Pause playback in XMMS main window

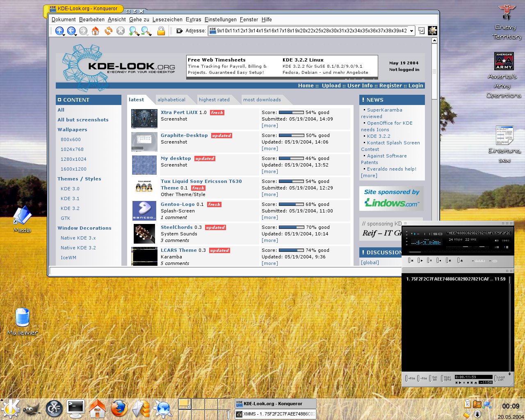click(x=429, y=260)
